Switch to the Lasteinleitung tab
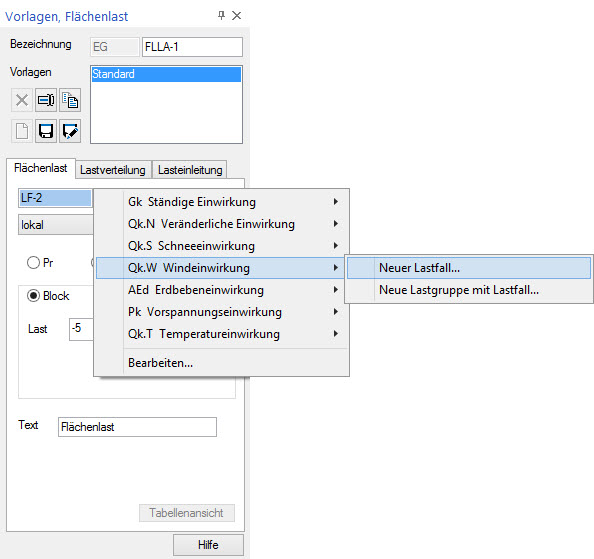This screenshot has width=594, height=559. (x=190, y=170)
